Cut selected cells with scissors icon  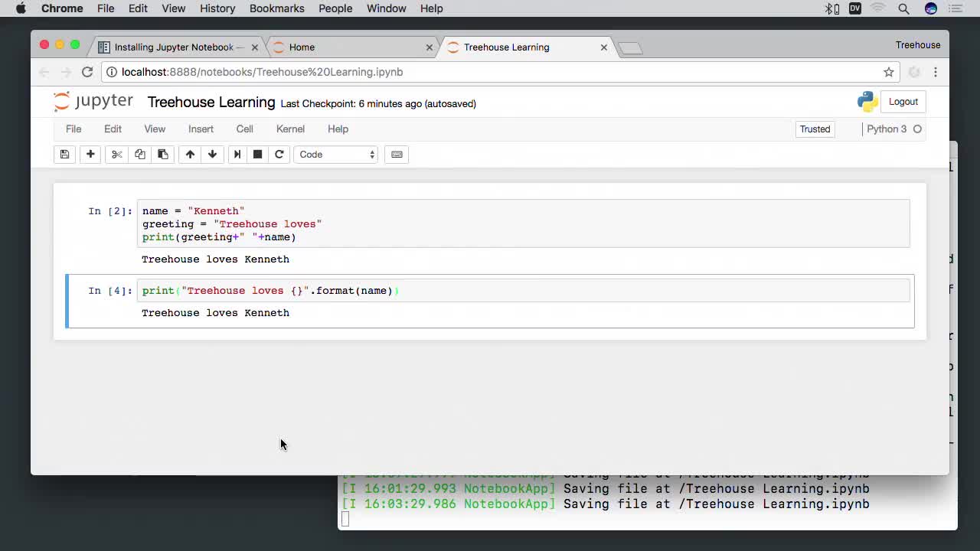tap(116, 155)
